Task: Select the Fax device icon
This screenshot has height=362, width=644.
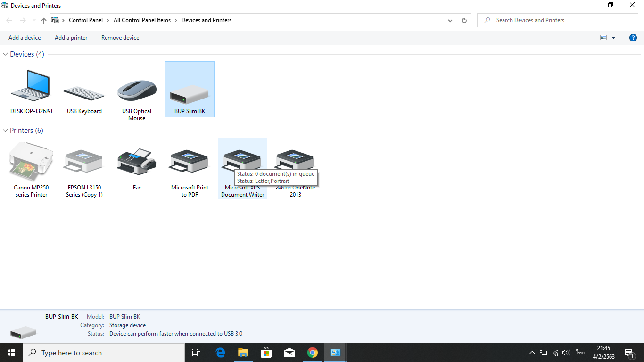Action: (x=137, y=166)
